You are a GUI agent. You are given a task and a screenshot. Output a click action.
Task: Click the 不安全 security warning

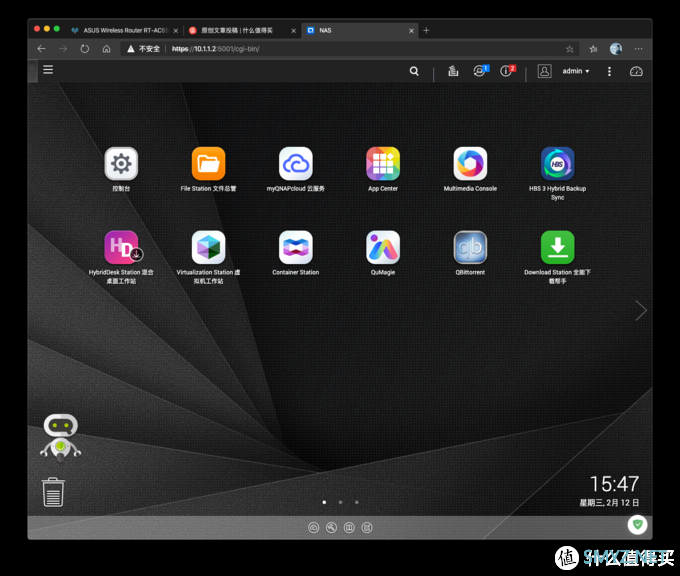click(x=144, y=49)
